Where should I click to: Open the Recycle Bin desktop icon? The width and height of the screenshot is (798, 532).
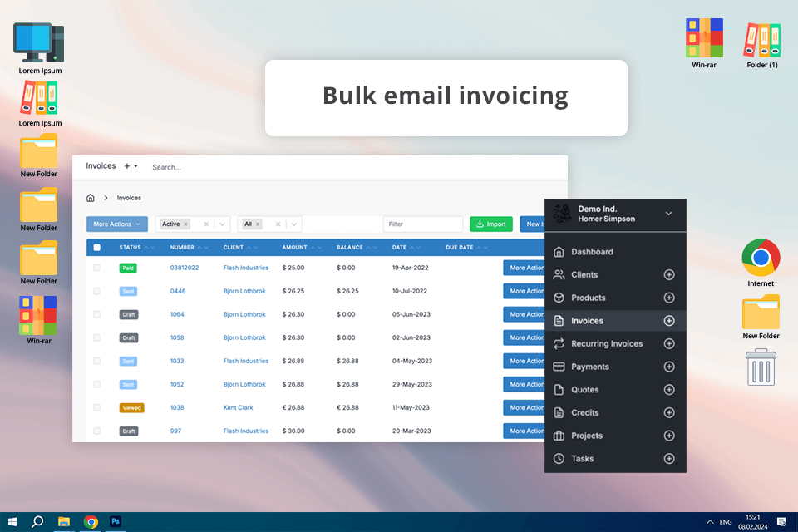761,367
